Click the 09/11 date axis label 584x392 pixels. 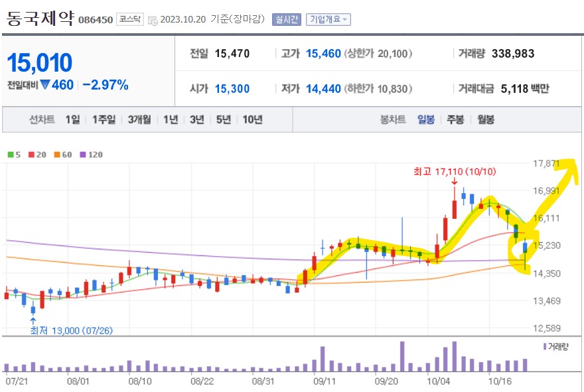(325, 381)
